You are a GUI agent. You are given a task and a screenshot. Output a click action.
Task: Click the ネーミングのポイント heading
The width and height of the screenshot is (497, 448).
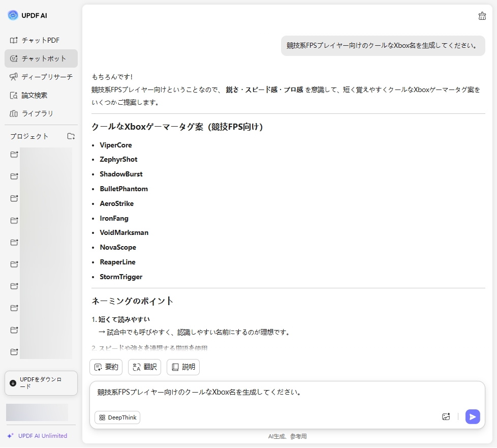[x=132, y=301]
